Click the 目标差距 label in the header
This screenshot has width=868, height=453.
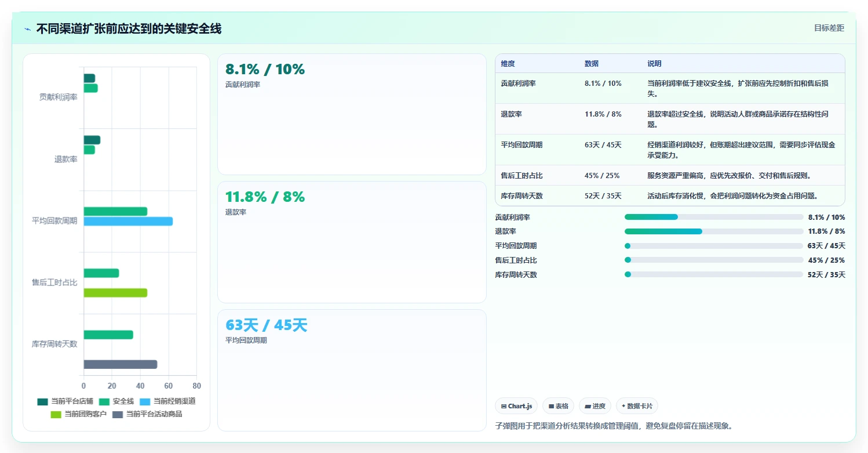coord(829,28)
